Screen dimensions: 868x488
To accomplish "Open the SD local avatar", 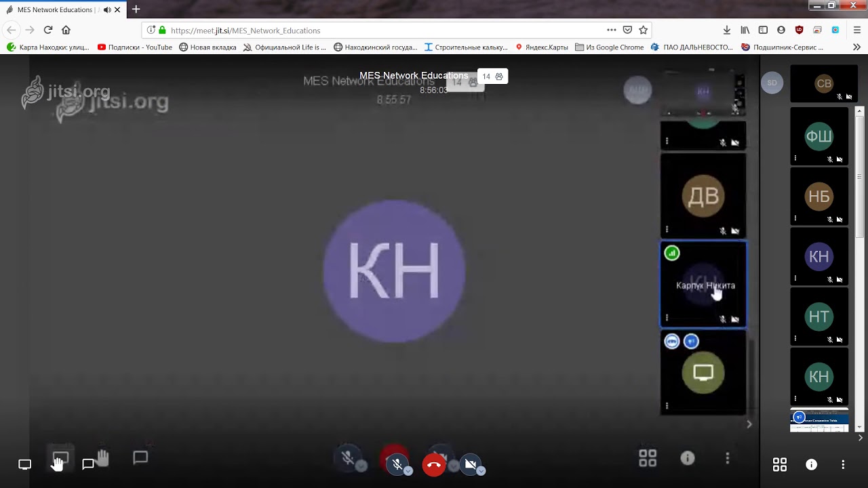I will [772, 83].
